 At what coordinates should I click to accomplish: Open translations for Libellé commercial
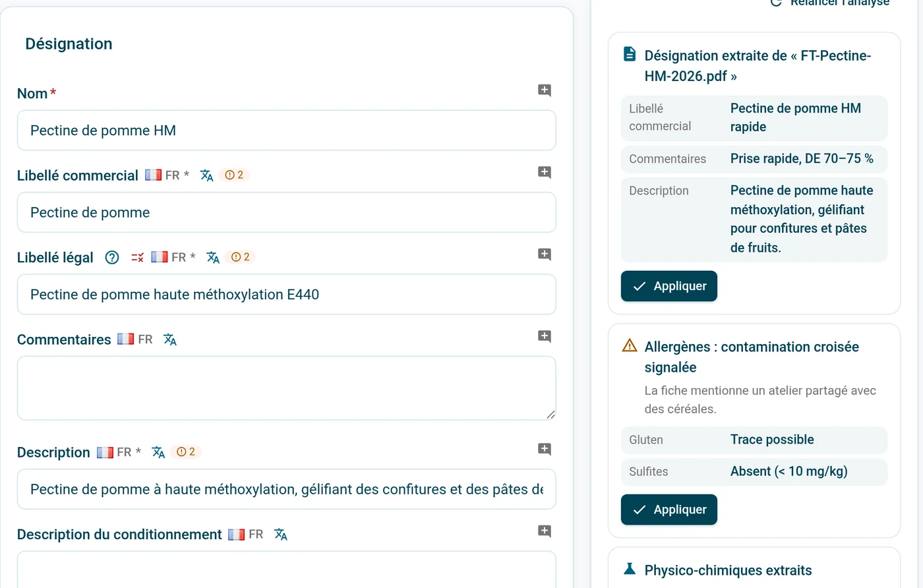207,175
